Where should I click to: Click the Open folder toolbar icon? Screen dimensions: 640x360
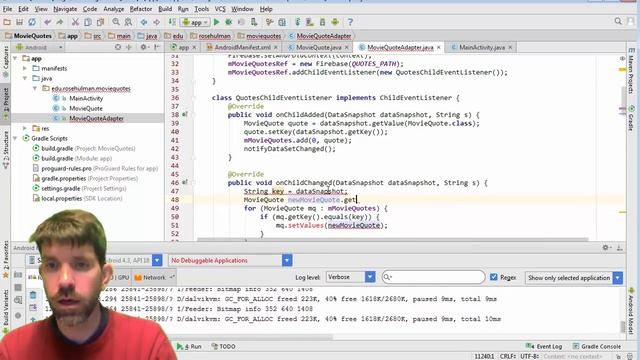(7, 22)
